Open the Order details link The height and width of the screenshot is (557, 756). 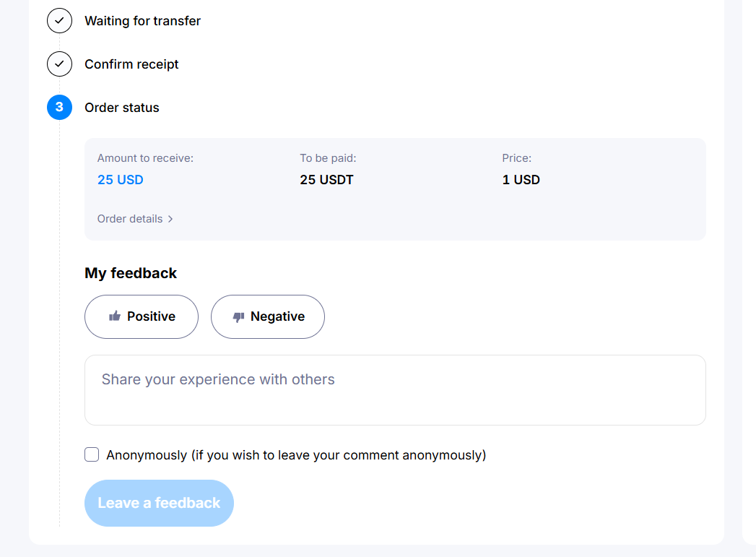point(135,219)
